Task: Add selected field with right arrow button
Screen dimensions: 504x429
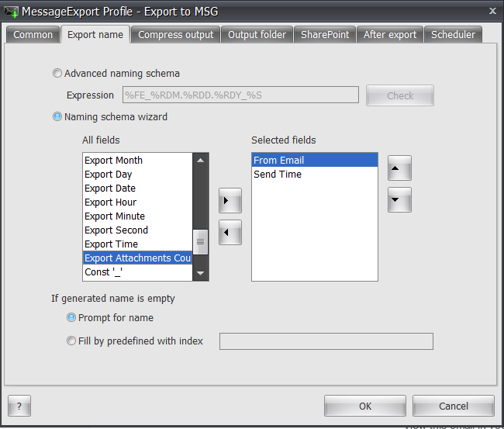Action: click(x=230, y=201)
